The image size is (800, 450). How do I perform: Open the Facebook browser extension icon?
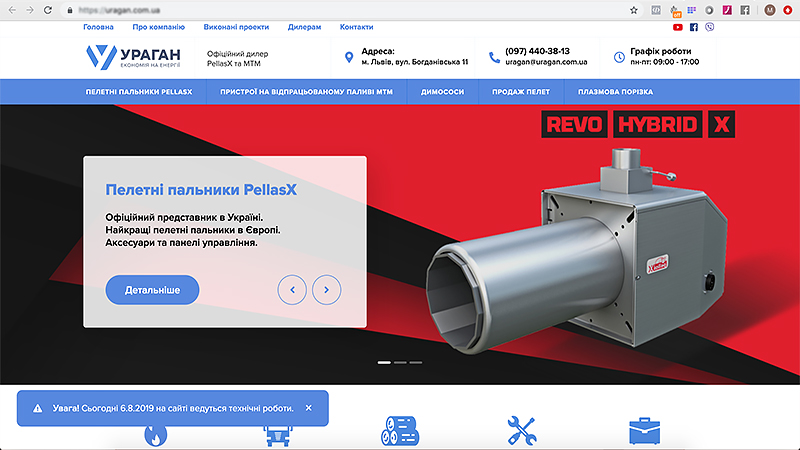(x=745, y=10)
